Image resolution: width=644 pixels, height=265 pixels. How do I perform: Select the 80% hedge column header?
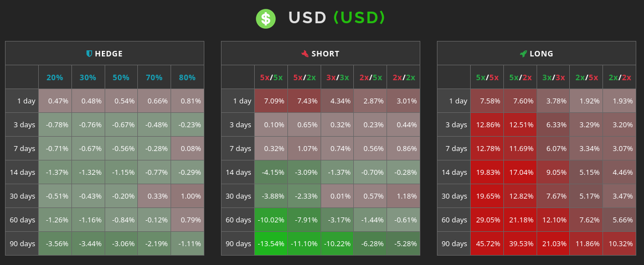point(187,77)
